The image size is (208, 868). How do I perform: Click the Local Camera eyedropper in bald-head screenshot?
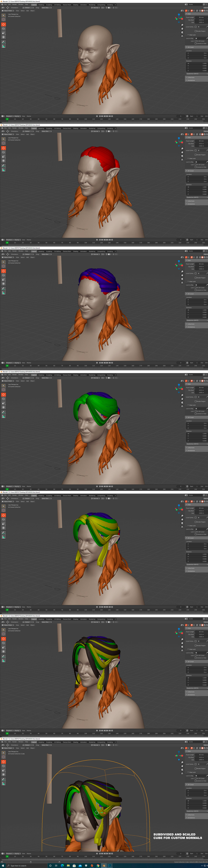coord(207,27)
